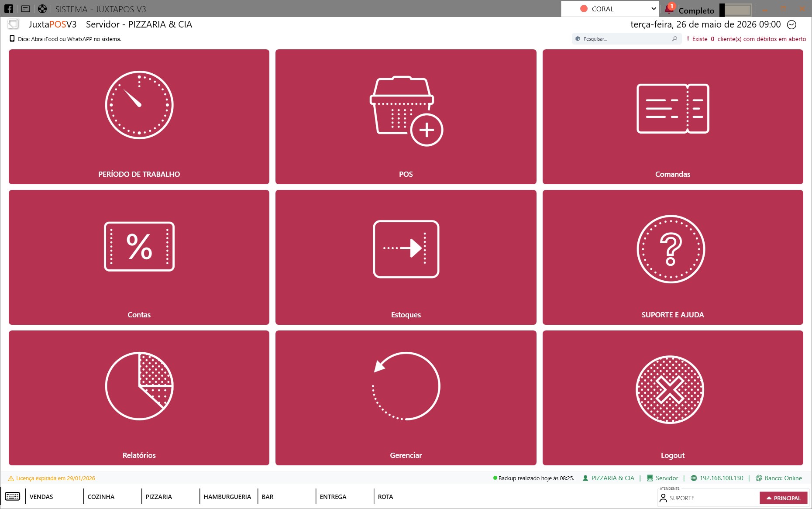The image size is (812, 509).
Task: Switch to the ROTA tab
Action: [x=403, y=497]
